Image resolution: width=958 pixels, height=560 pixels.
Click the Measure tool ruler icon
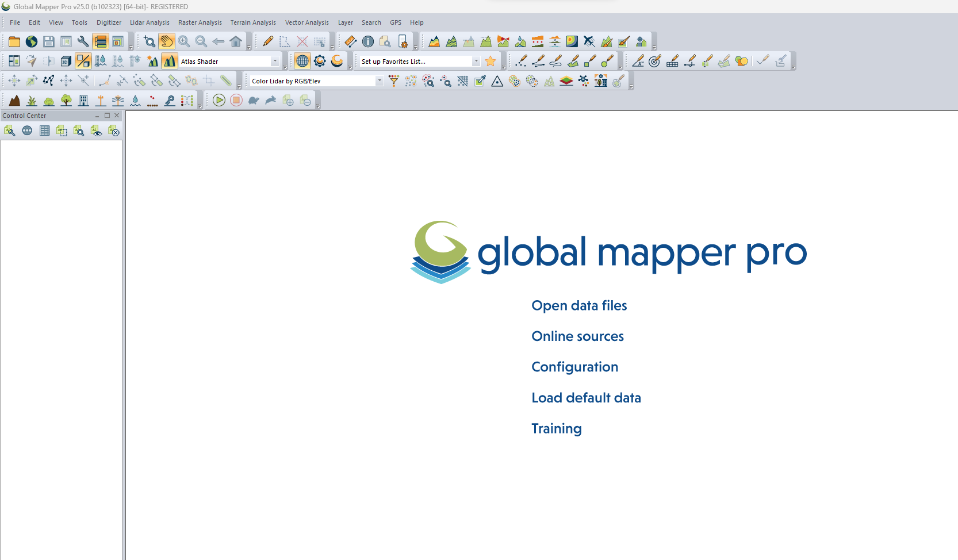point(351,41)
